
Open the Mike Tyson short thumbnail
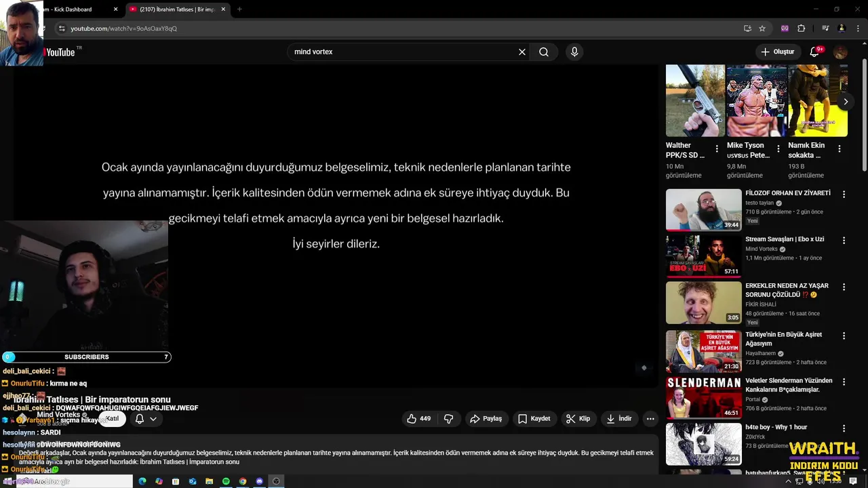tap(757, 100)
